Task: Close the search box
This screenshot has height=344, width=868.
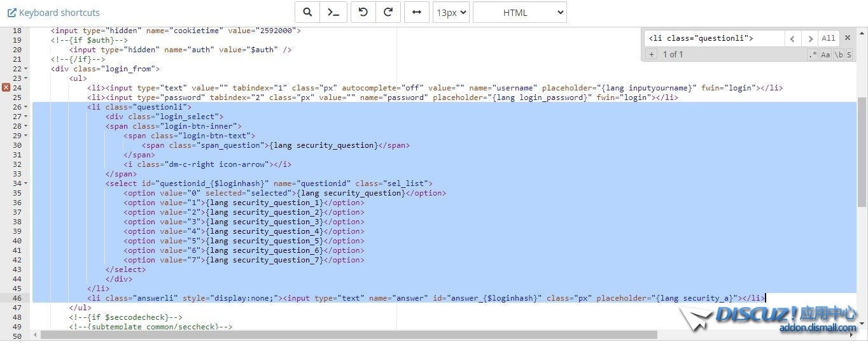Action: point(848,38)
